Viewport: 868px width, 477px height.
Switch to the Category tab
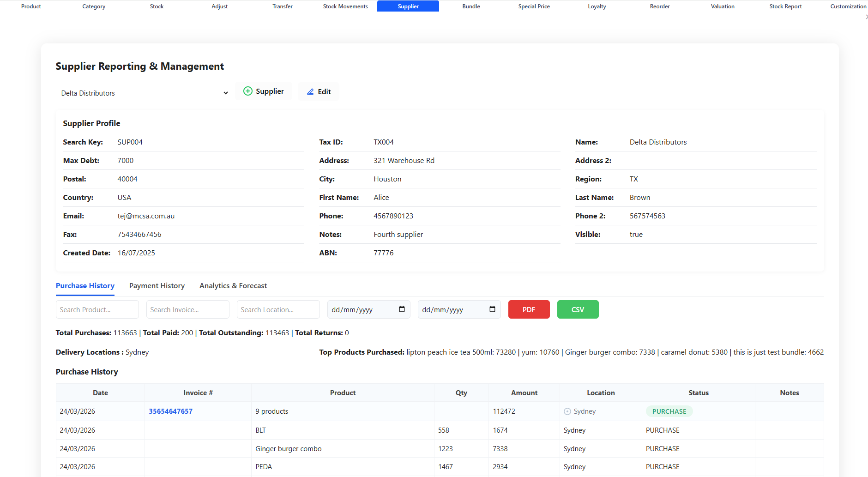[x=94, y=6]
